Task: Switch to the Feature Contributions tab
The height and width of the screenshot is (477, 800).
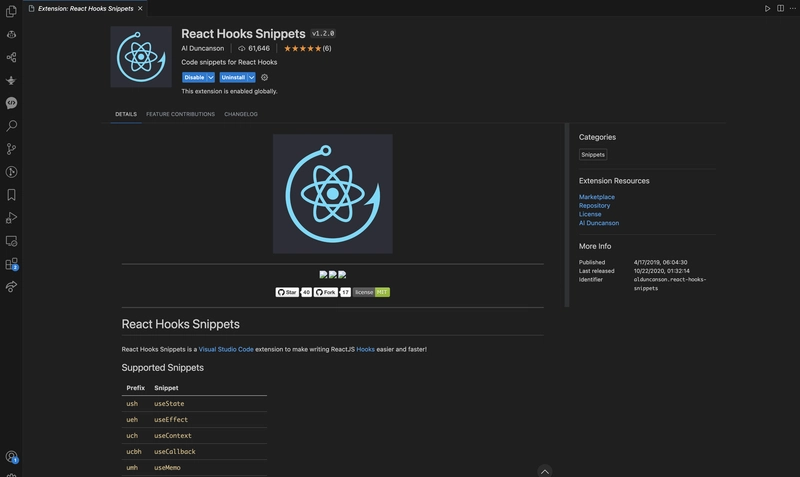Action: coord(181,114)
